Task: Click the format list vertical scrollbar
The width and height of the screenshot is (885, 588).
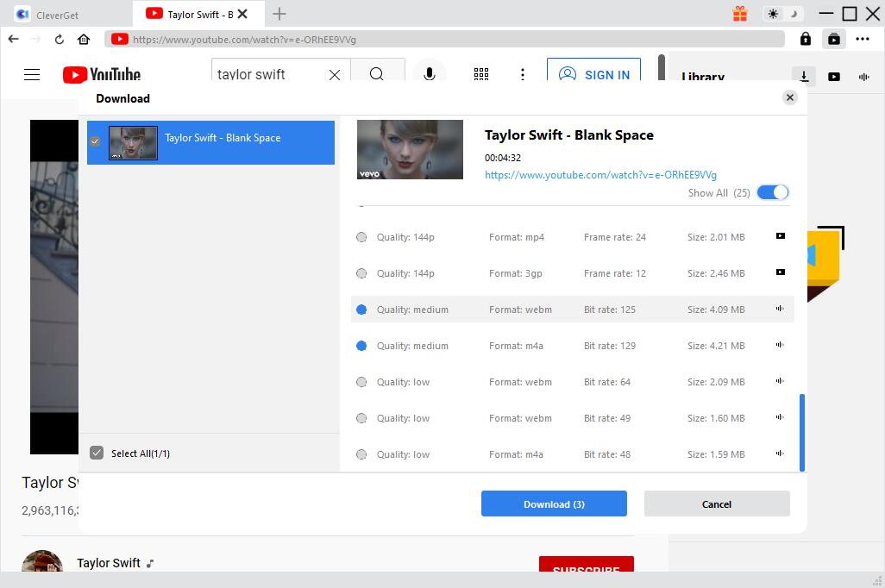Action: [802, 432]
